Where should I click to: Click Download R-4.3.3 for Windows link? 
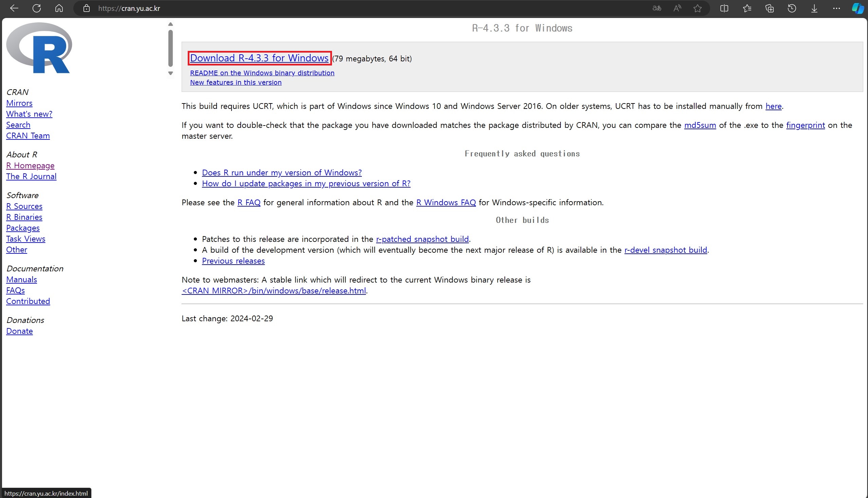(x=259, y=58)
